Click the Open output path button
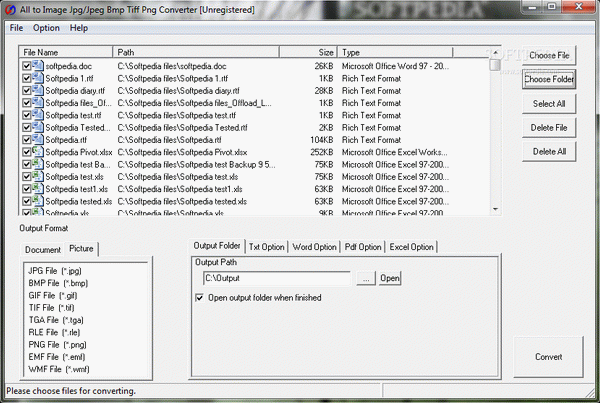Image resolution: width=600 pixels, height=403 pixels. 390,278
